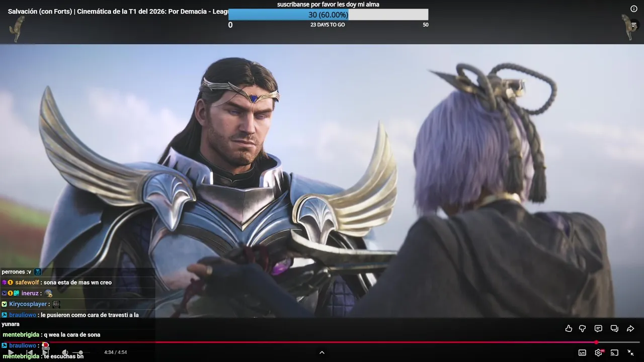The height and width of the screenshot is (362, 644).
Task: Exit fullscreen mode
Action: tap(630, 352)
